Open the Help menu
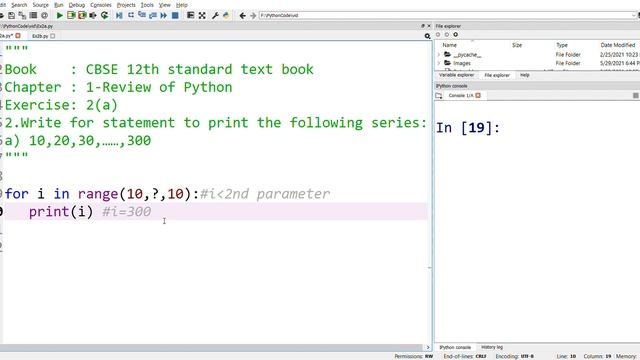The image size is (640, 360). click(x=182, y=5)
